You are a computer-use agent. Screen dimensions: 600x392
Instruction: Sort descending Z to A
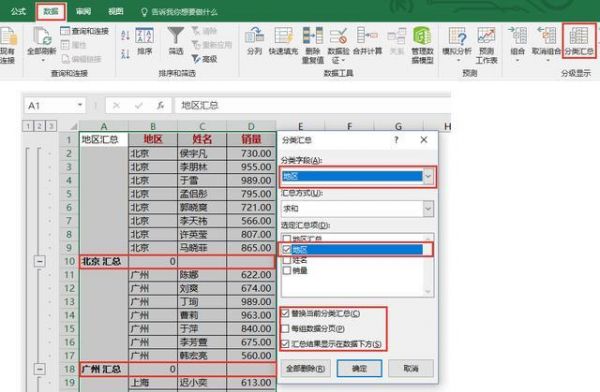tap(126, 54)
